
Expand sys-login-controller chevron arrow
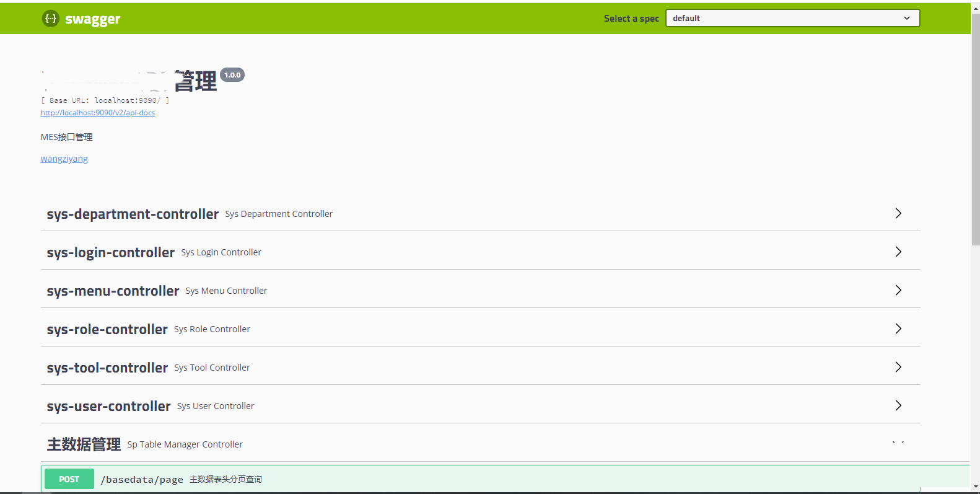[x=898, y=252]
